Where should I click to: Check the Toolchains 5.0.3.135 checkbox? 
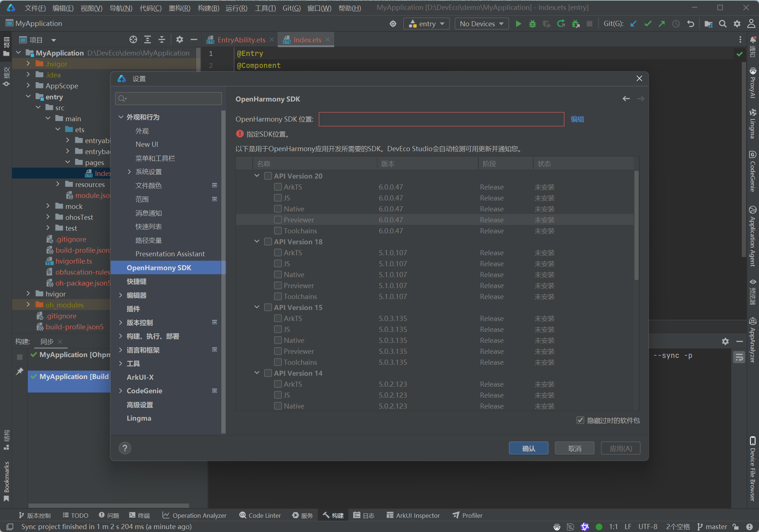[278, 362]
